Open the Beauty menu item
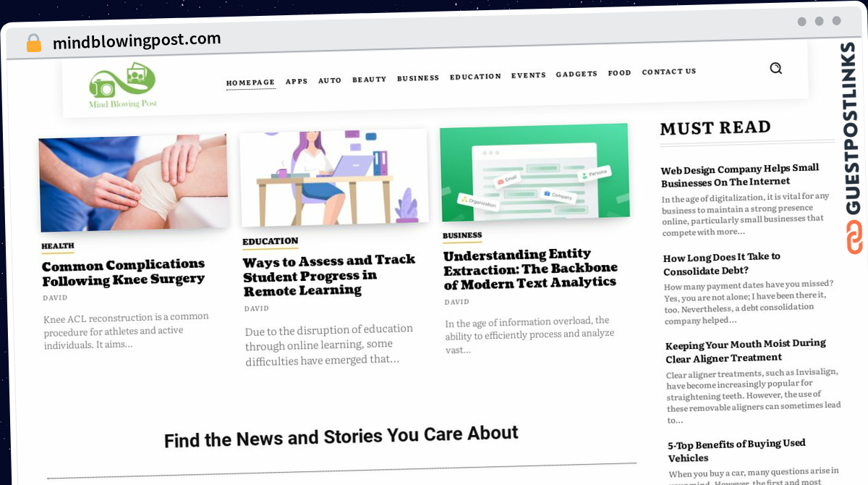Image resolution: width=868 pixels, height=485 pixels. 370,79
